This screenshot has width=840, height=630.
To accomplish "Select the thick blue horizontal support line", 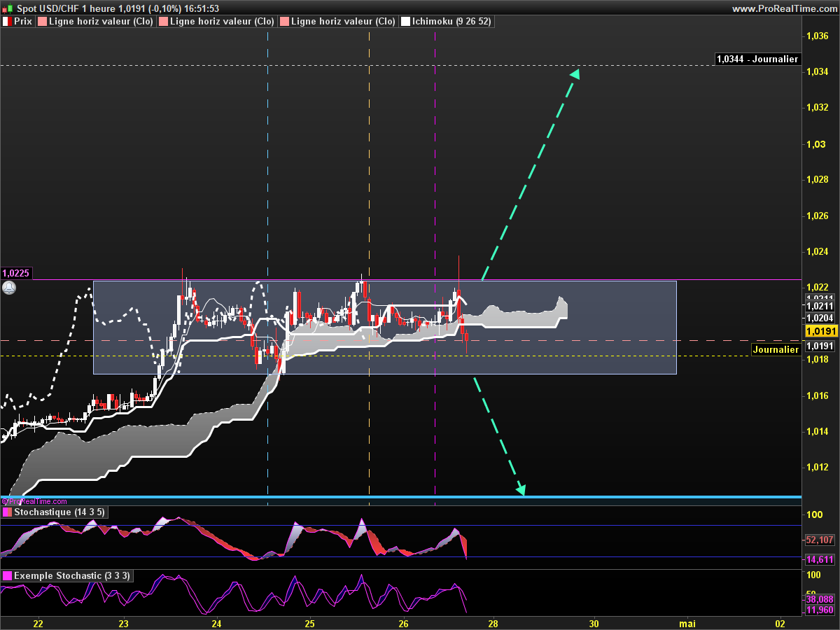I will pos(400,497).
